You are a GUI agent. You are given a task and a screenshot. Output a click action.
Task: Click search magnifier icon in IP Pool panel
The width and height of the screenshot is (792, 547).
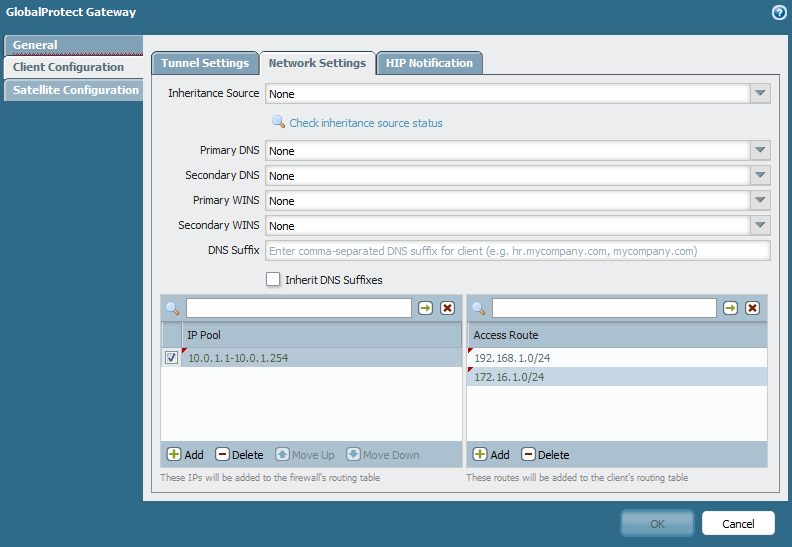click(x=173, y=308)
